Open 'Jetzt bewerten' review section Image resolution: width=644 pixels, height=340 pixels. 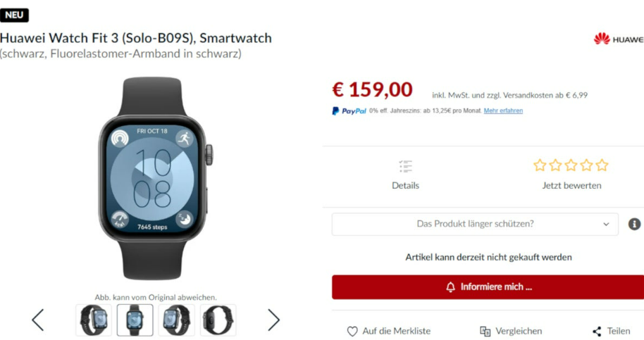(571, 185)
